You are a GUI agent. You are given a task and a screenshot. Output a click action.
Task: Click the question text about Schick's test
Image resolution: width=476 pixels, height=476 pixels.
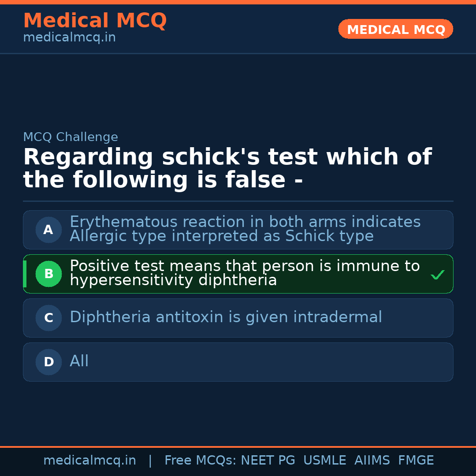point(227,169)
